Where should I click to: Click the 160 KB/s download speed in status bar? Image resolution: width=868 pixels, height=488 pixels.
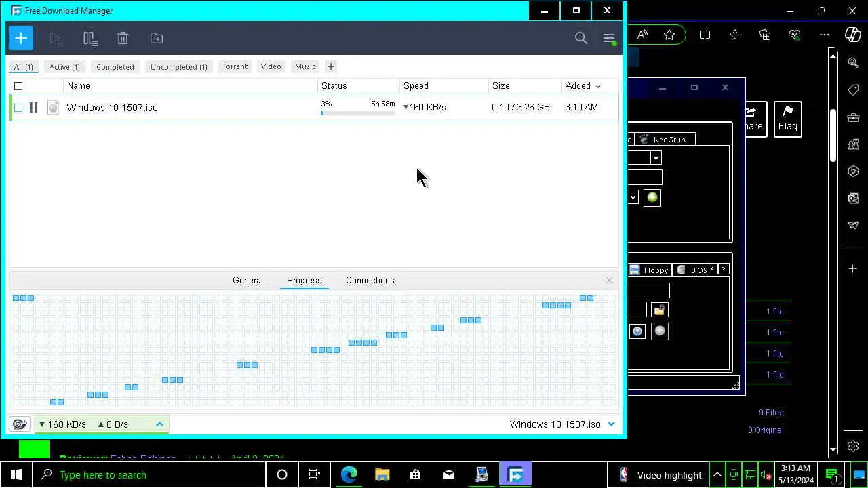[62, 424]
